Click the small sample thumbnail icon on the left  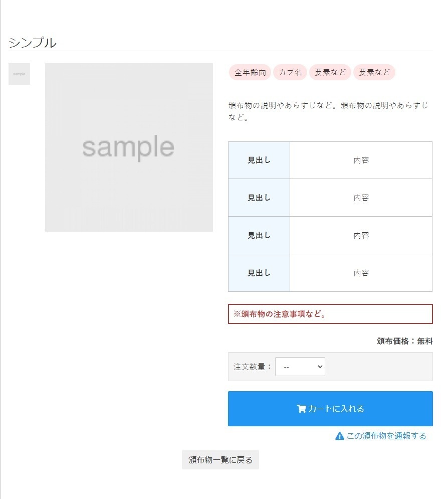19,74
